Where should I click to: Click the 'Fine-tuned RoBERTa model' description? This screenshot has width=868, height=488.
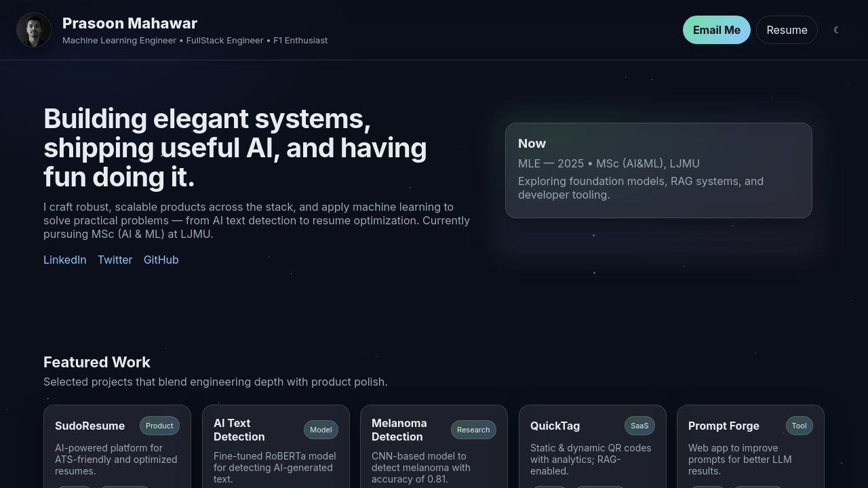coord(275,468)
